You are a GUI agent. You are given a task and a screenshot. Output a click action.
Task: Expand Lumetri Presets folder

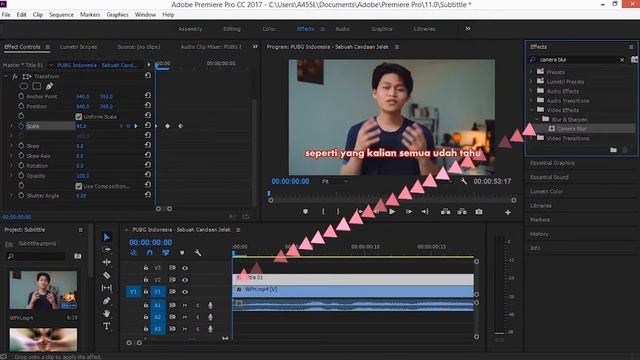(531, 81)
